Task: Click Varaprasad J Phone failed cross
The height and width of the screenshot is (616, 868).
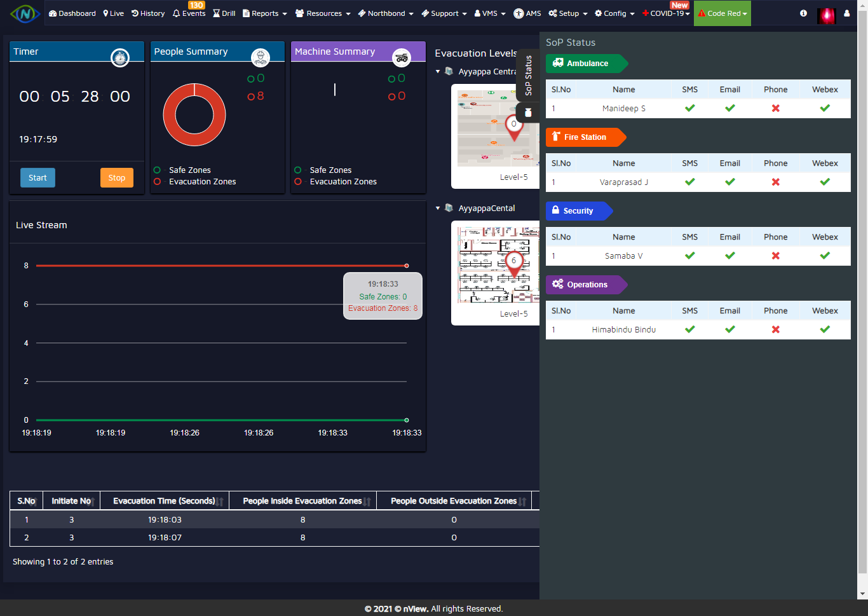Action: click(776, 182)
